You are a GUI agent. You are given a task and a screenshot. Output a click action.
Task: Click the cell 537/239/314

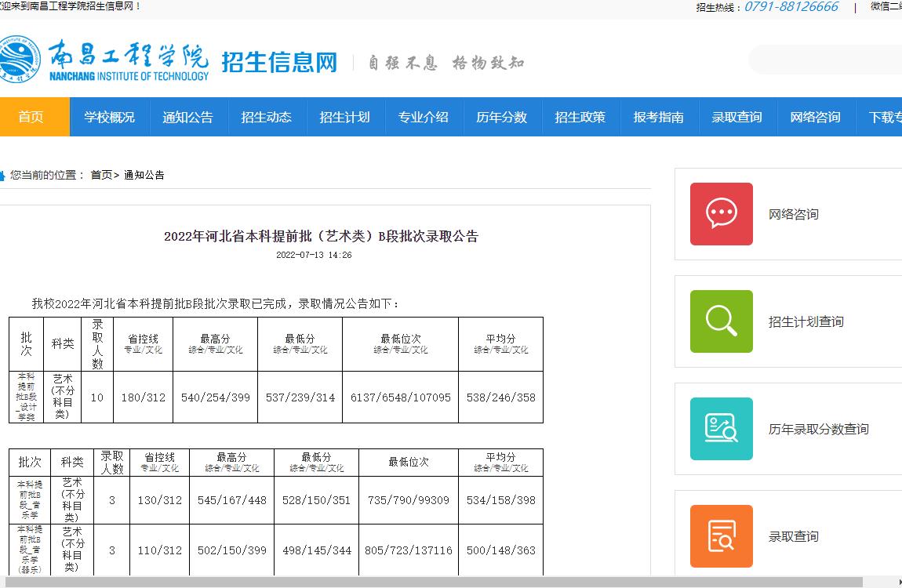click(x=300, y=397)
